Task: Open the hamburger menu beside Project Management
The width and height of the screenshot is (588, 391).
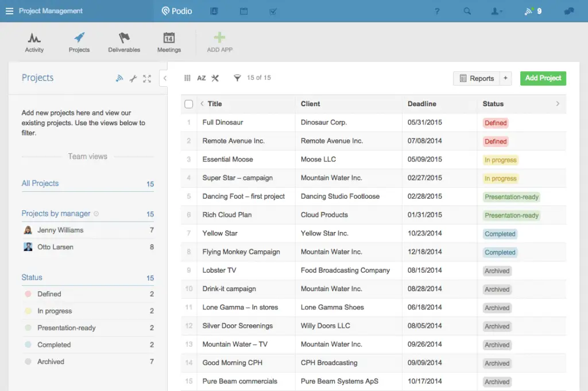Action: tap(9, 11)
